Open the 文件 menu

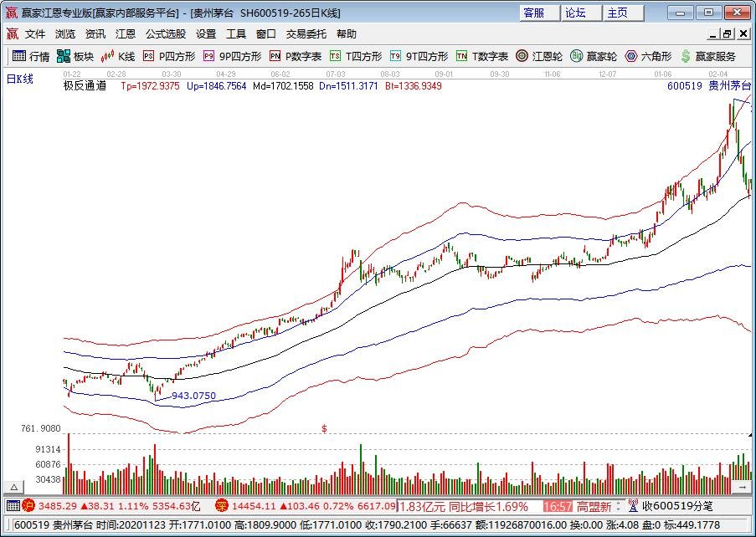click(35, 33)
